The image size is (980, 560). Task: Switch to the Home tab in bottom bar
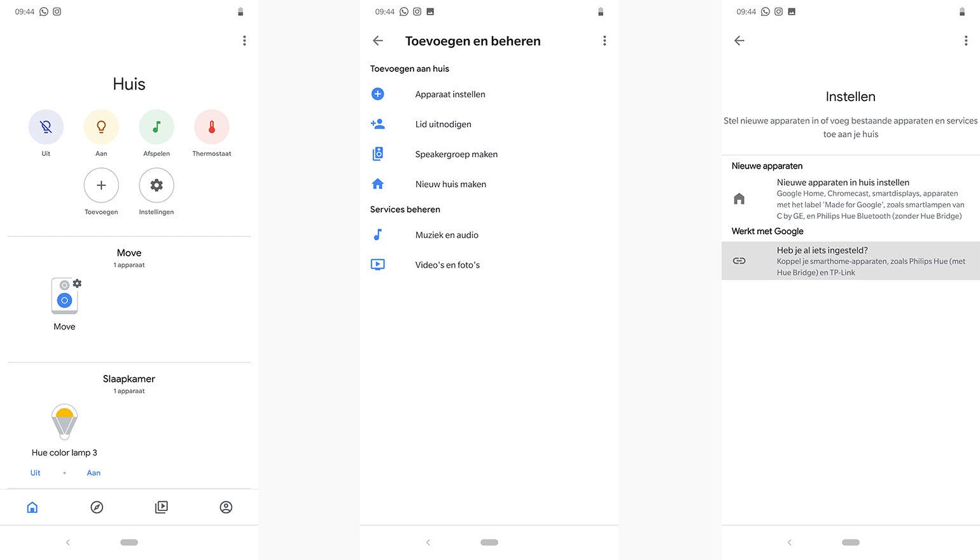coord(32,507)
